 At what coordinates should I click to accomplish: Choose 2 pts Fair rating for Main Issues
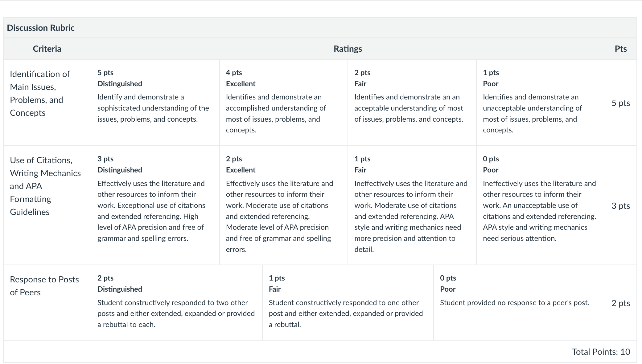412,103
